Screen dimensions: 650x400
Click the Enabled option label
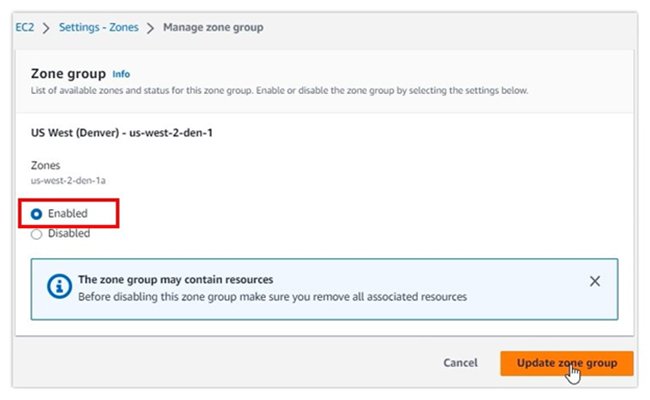pyautogui.click(x=68, y=214)
